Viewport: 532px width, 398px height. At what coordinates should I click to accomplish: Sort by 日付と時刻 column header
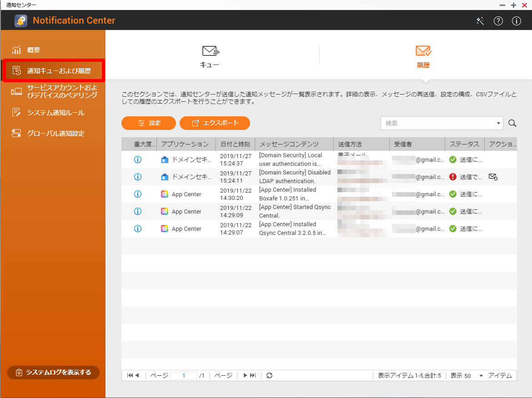[x=235, y=144]
